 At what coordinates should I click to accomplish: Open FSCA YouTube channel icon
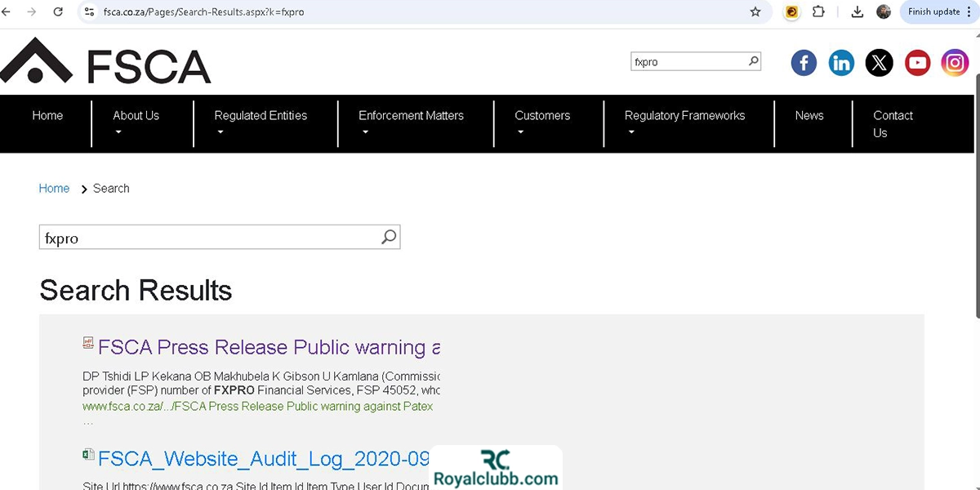(x=917, y=63)
